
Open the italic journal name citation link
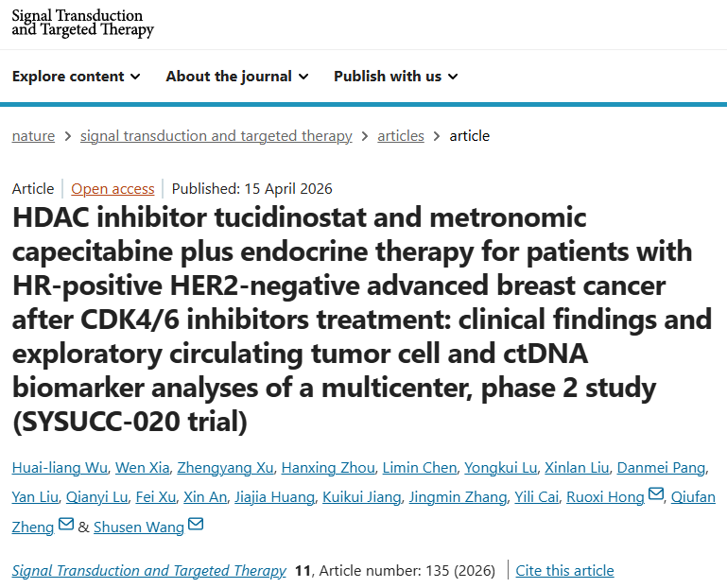pos(149,571)
